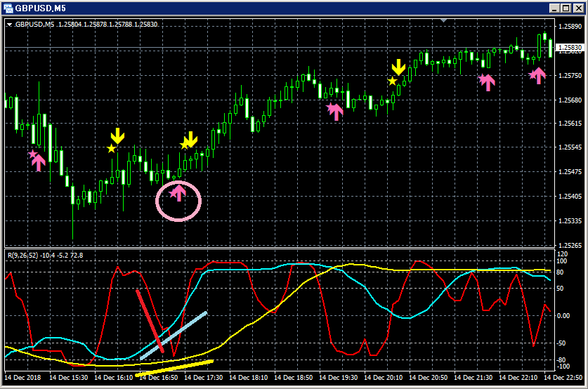Click time axis label 14 Dec 20:10
Viewport: 588px width, 389px height.
click(x=384, y=377)
